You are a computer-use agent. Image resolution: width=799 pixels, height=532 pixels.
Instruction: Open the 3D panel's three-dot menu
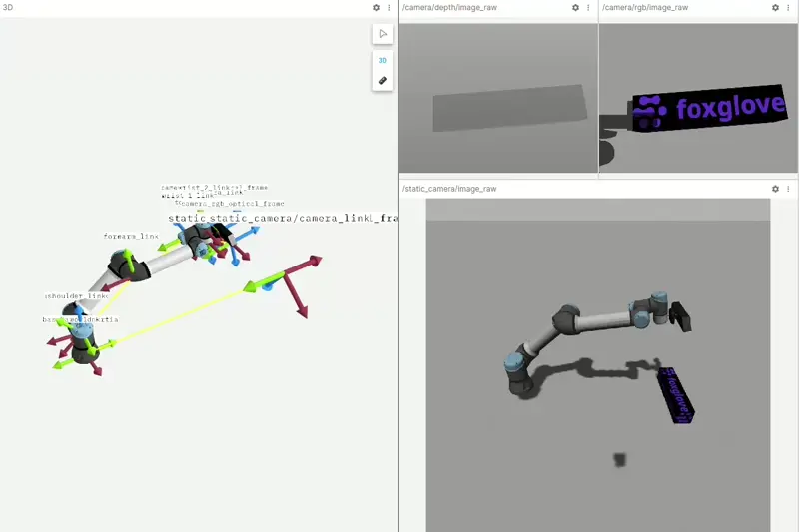pyautogui.click(x=389, y=7)
